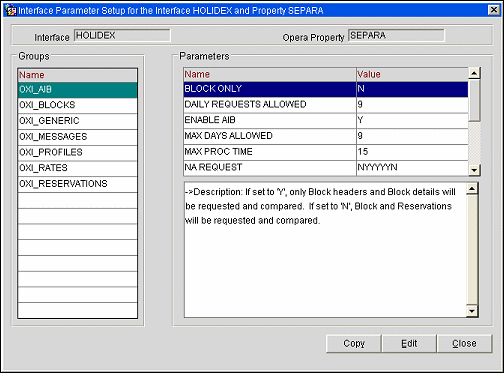Select the OXI_BLOCKS group

(77, 105)
